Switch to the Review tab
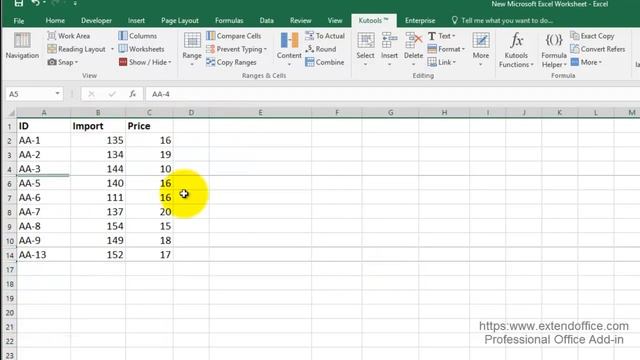The image size is (640, 360). point(301,20)
